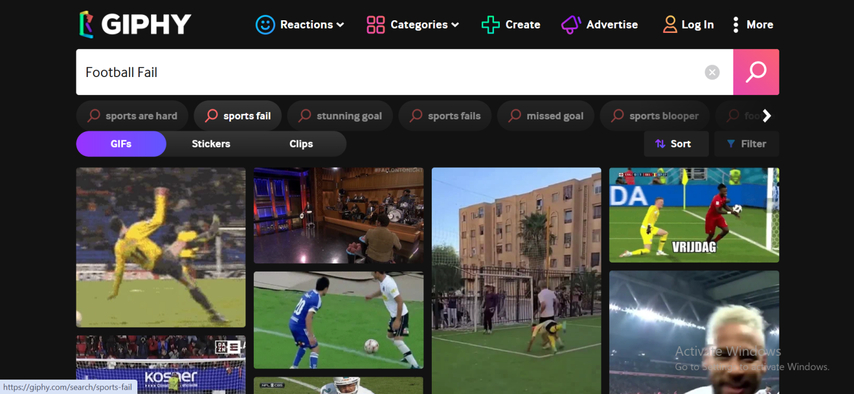Switch to the Clips tab

(301, 144)
